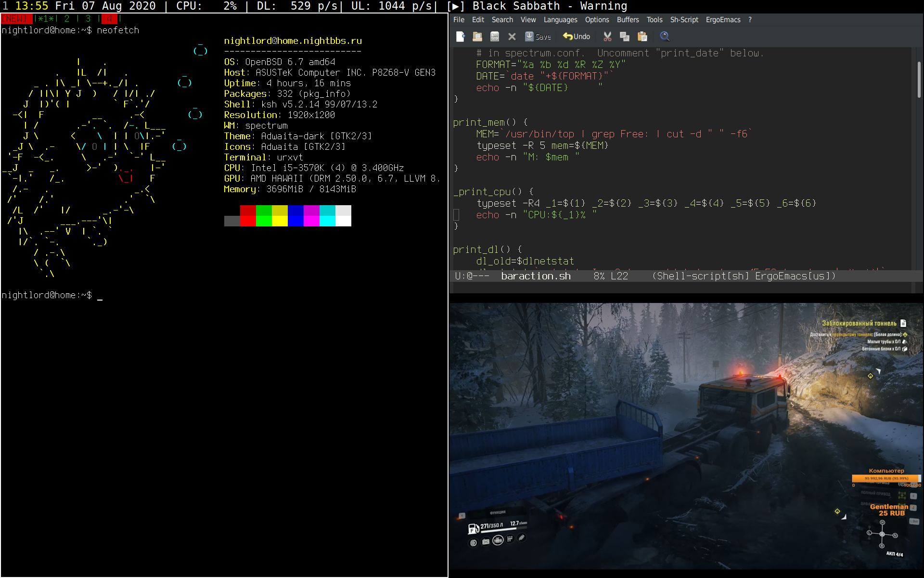
Task: Click the fuel pump icon in game HUD
Action: coord(473,529)
